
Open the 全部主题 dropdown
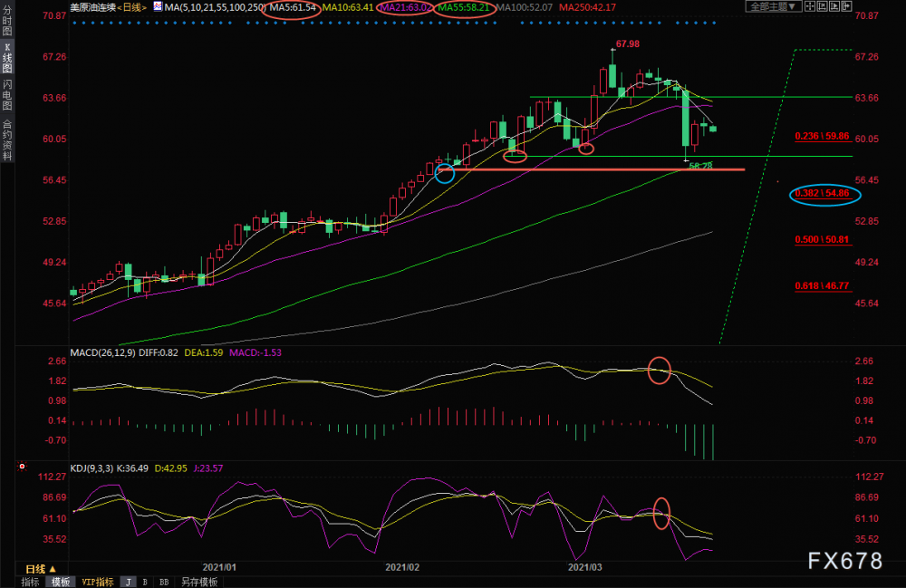773,6
